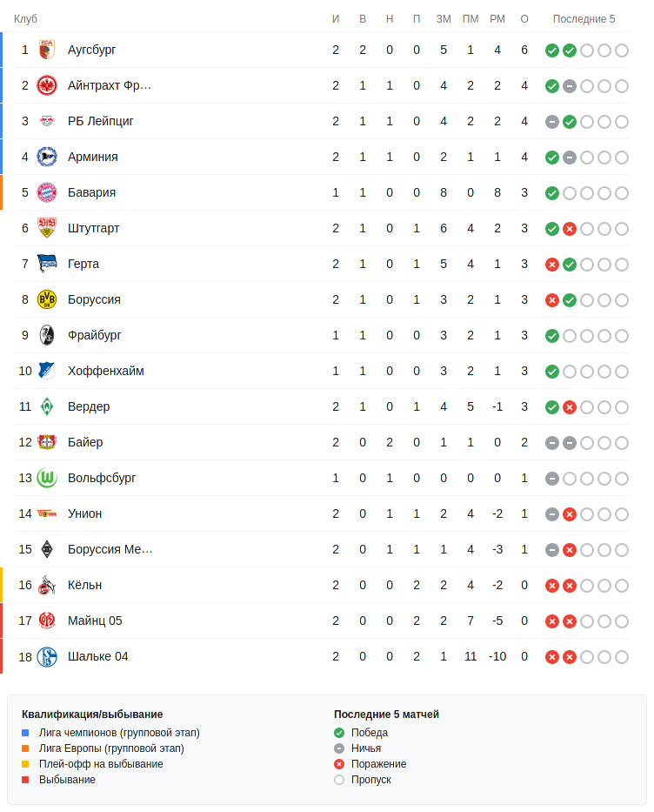Image resolution: width=654 pixels, height=812 pixels.
Task: Click the RB Leipzig logo
Action: coord(47,121)
